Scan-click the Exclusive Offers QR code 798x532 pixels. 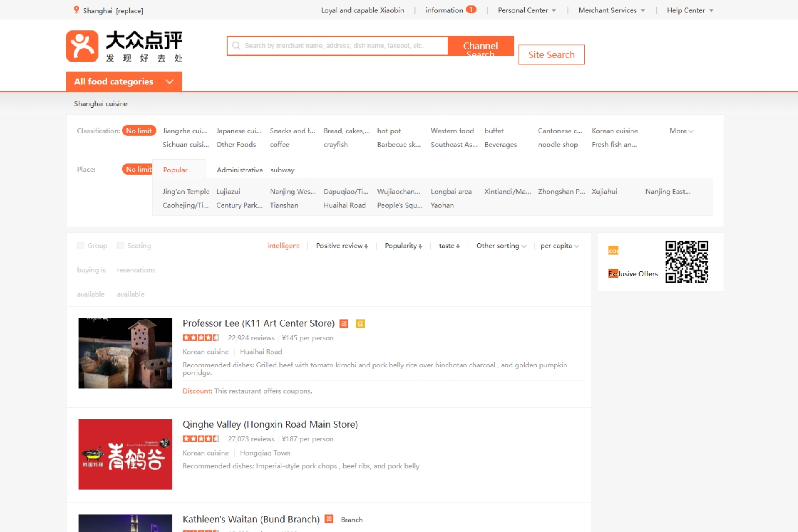(x=687, y=261)
